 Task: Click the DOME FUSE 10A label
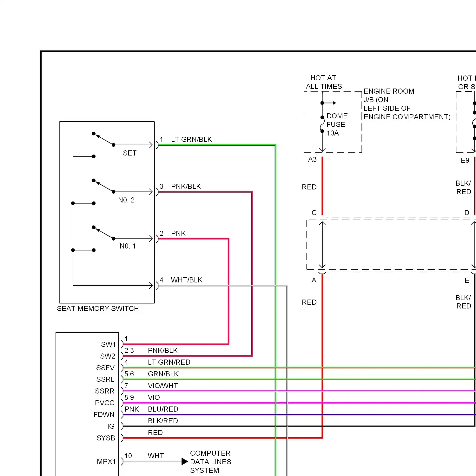pos(337,124)
